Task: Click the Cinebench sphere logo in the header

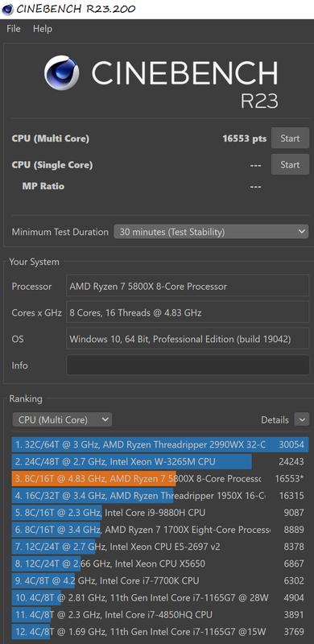Action: [x=62, y=72]
